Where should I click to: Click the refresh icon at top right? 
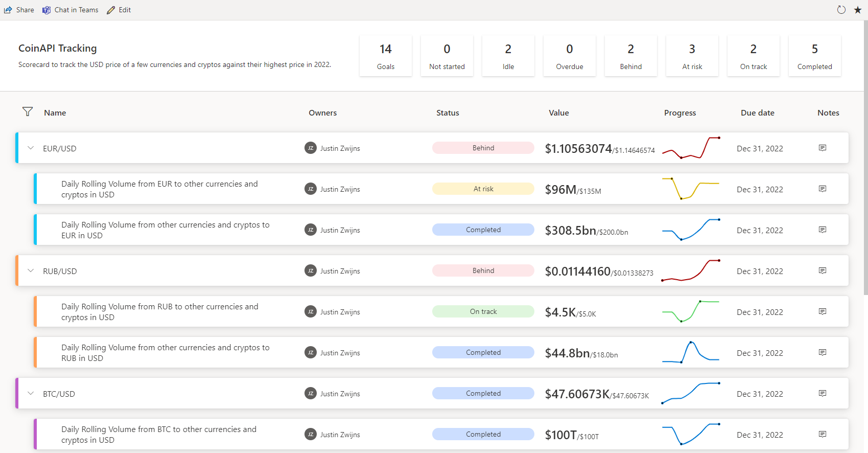click(x=841, y=10)
